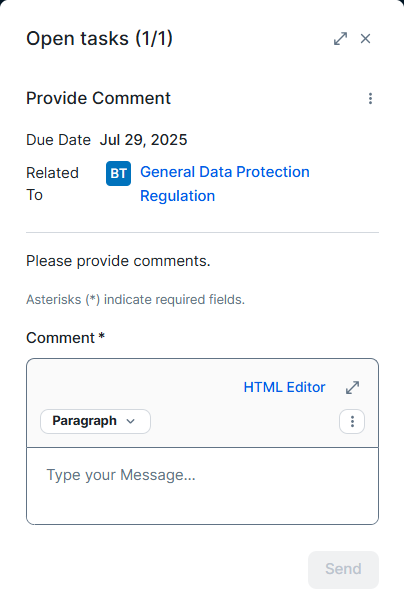Click the Due Date label
This screenshot has width=404, height=610.
58,140
